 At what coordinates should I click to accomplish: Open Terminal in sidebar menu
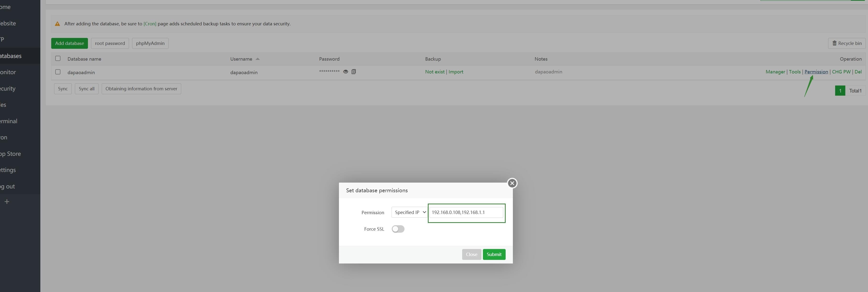[9, 121]
